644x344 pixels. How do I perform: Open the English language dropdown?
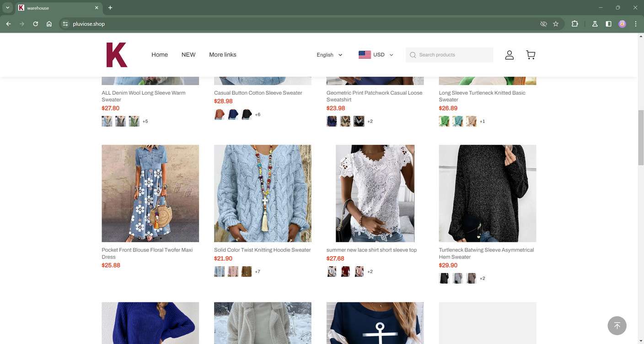click(x=328, y=55)
